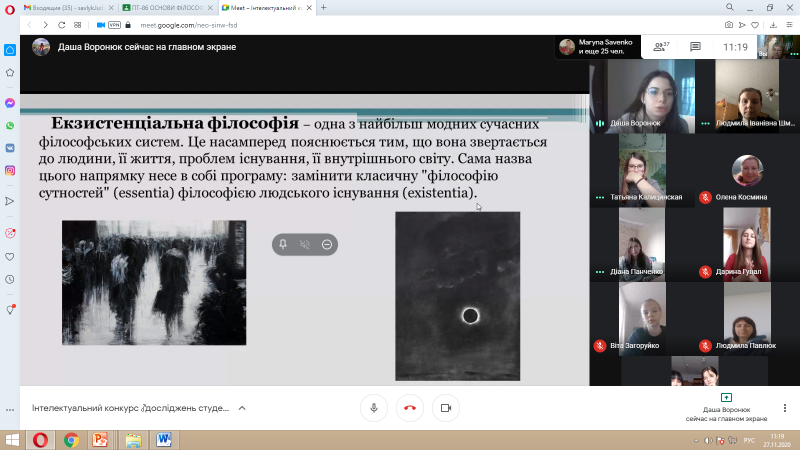
Task: Open Chrome from the taskbar
Action: [x=71, y=440]
